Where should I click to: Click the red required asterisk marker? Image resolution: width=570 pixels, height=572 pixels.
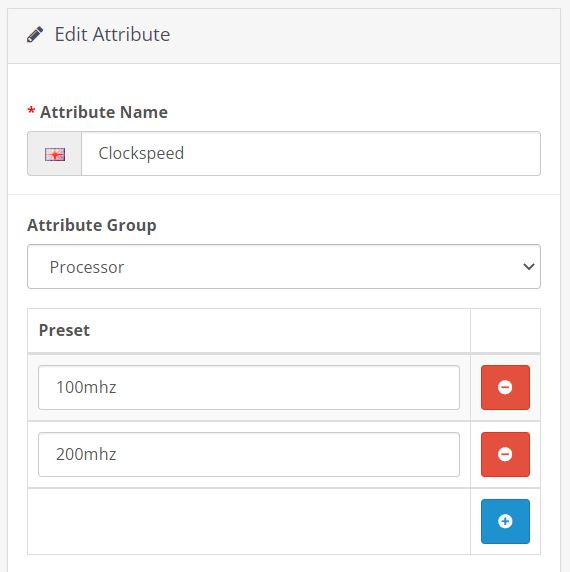click(31, 111)
